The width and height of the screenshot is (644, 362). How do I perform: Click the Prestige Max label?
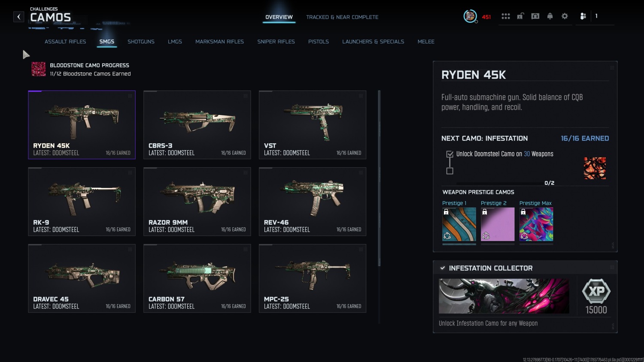coord(535,203)
